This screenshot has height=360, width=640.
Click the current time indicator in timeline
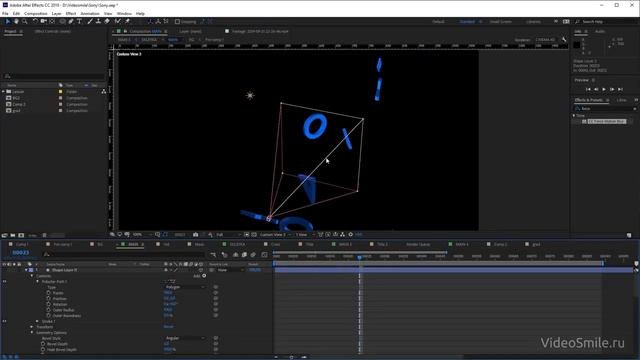click(x=360, y=258)
